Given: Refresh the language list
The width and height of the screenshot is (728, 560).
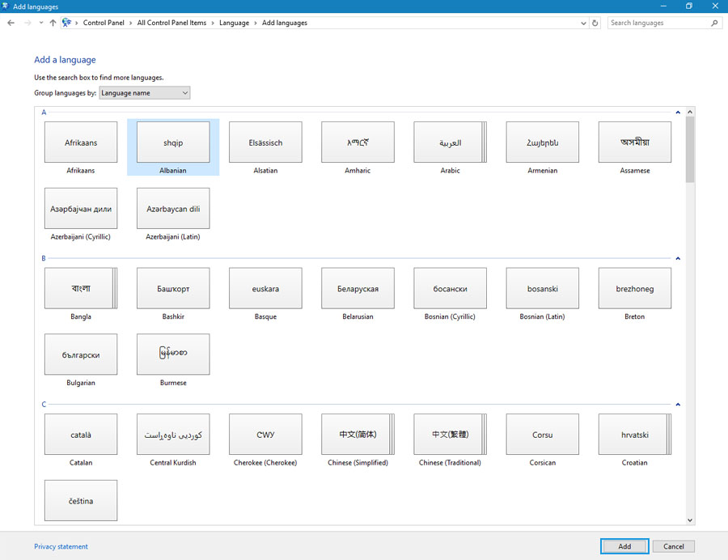Looking at the screenshot, I should click(596, 23).
